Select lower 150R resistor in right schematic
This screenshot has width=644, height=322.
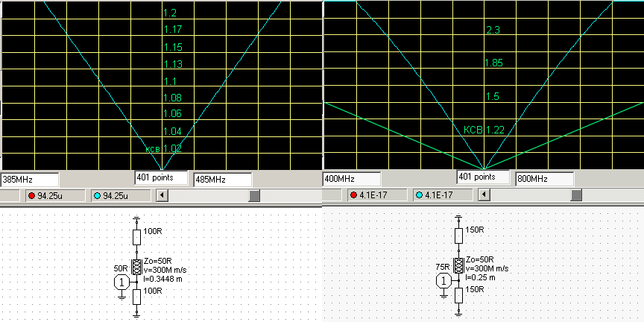pyautogui.click(x=459, y=295)
